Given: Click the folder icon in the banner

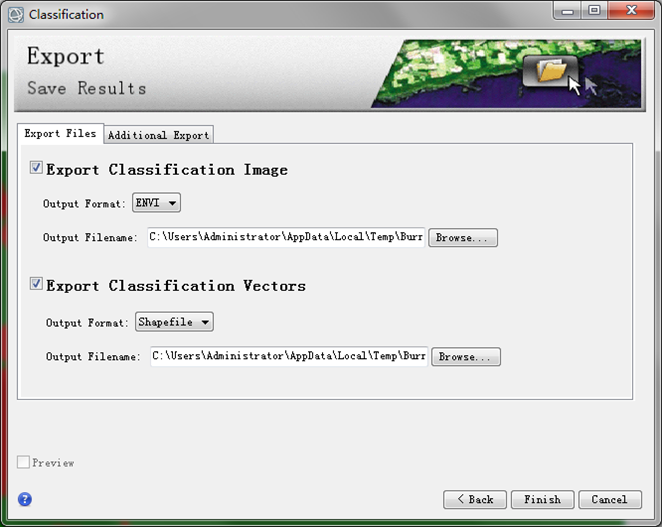Looking at the screenshot, I should pos(551,71).
